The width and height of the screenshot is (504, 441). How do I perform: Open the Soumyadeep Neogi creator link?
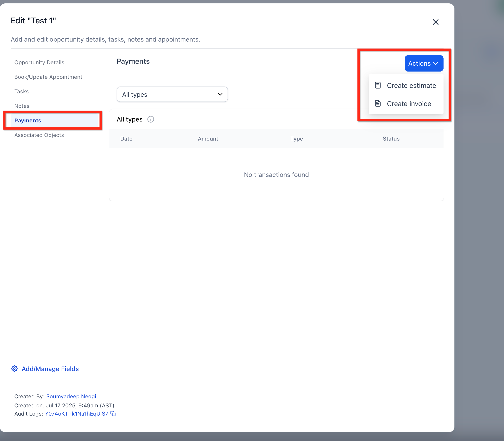point(71,396)
